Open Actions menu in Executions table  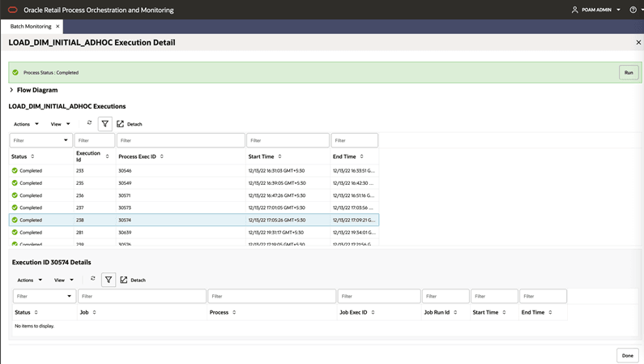coord(26,124)
